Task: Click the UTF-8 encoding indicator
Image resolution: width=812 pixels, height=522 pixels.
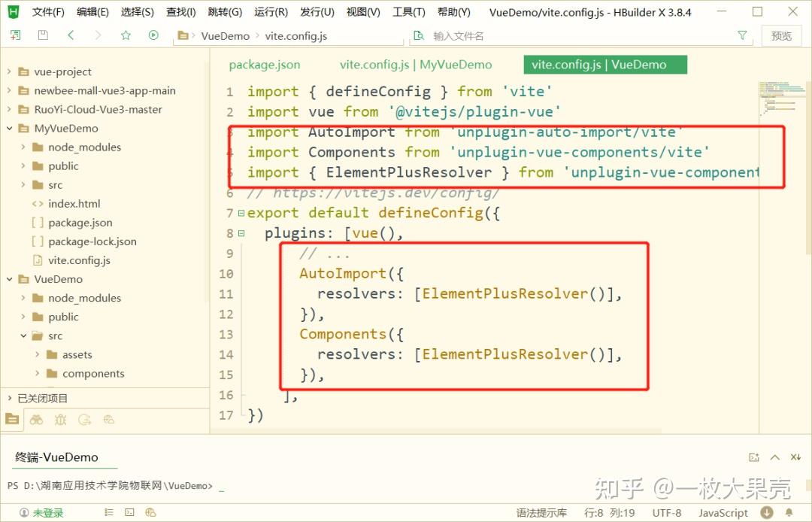Action: coord(665,512)
